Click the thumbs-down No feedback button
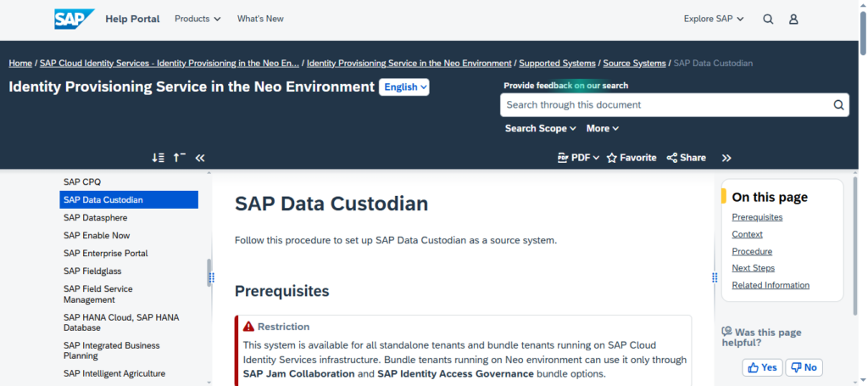 pyautogui.click(x=804, y=367)
